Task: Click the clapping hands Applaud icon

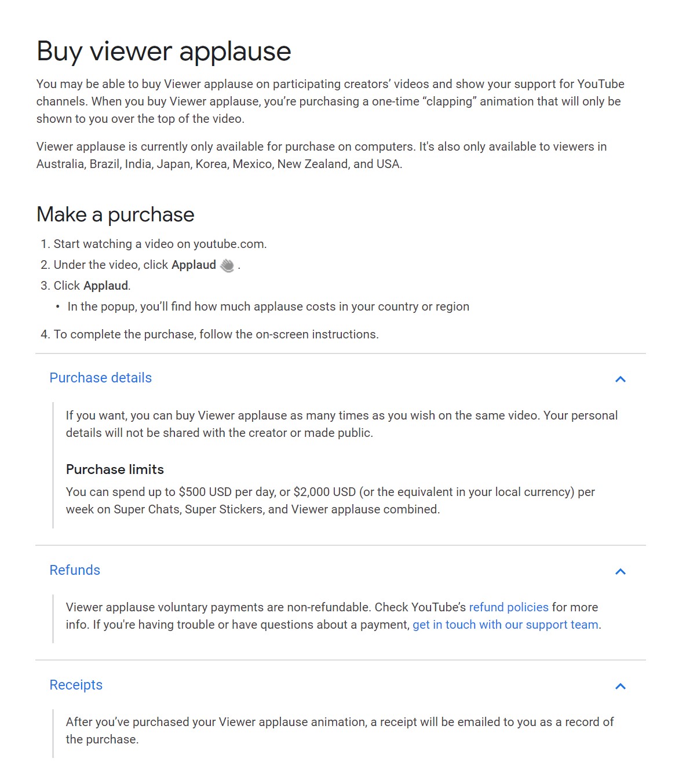Action: click(228, 265)
